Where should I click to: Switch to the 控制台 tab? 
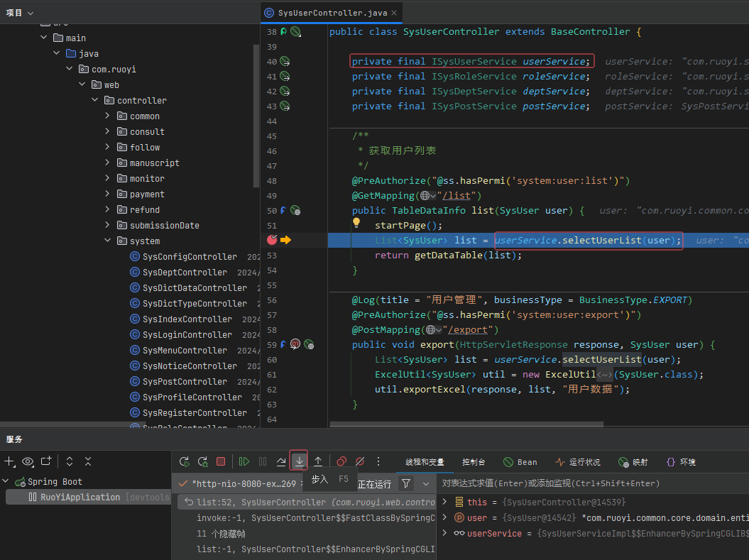point(474,462)
